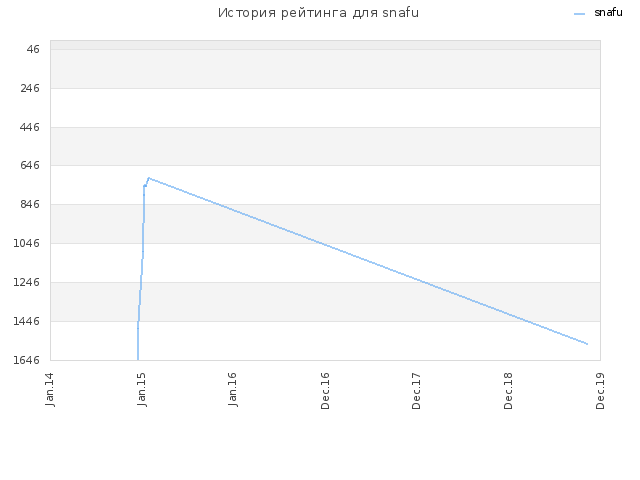The image size is (640, 480).
Task: Click the 46 y-axis label
Action: 33,49
